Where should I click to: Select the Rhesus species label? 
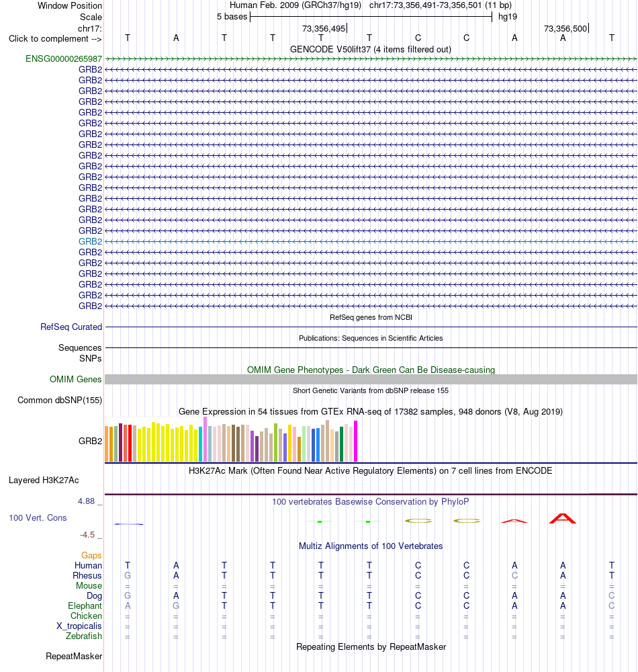click(87, 576)
